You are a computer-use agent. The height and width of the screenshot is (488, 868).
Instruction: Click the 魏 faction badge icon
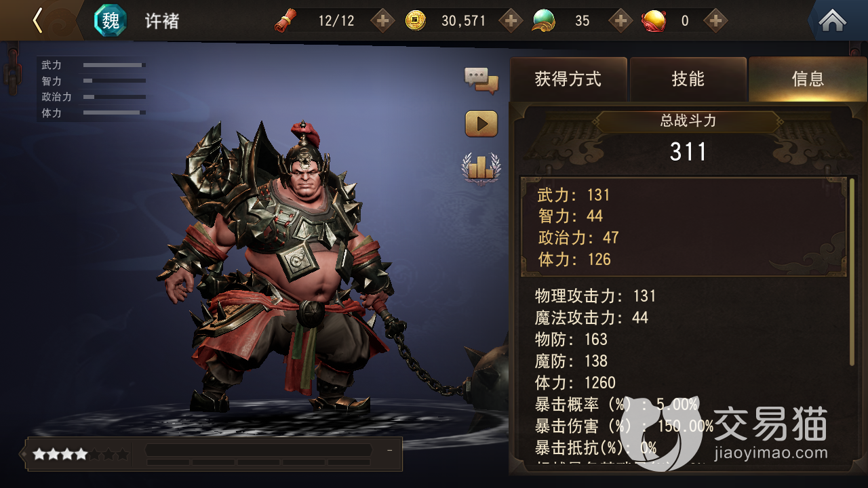[x=111, y=20]
